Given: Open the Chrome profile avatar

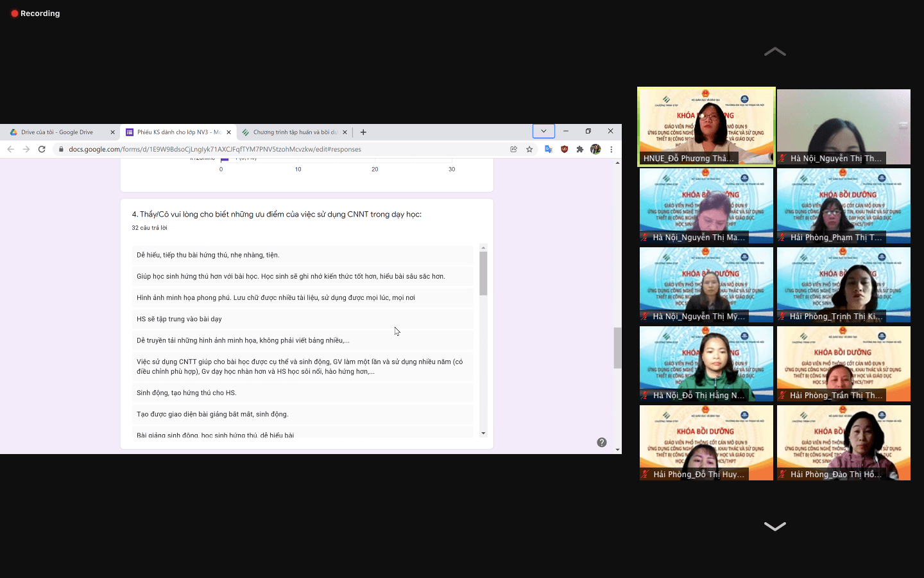Looking at the screenshot, I should coord(595,149).
